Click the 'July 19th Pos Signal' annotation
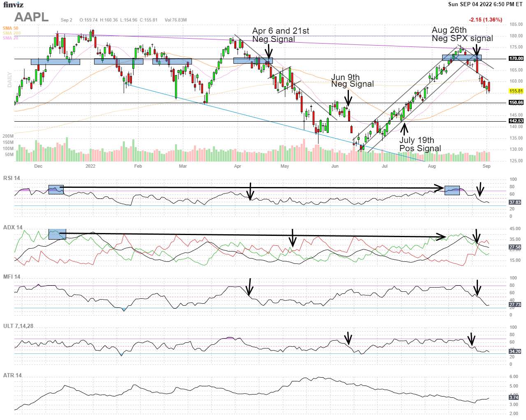The image size is (526, 420). coord(420,144)
